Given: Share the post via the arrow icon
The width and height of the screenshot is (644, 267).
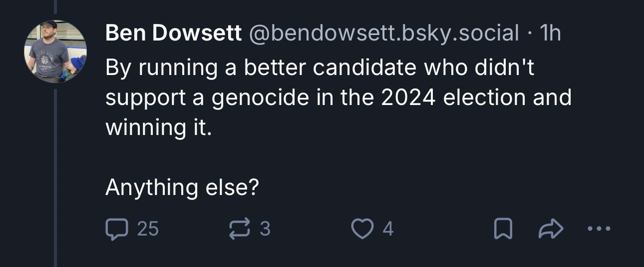Looking at the screenshot, I should coord(551,229).
